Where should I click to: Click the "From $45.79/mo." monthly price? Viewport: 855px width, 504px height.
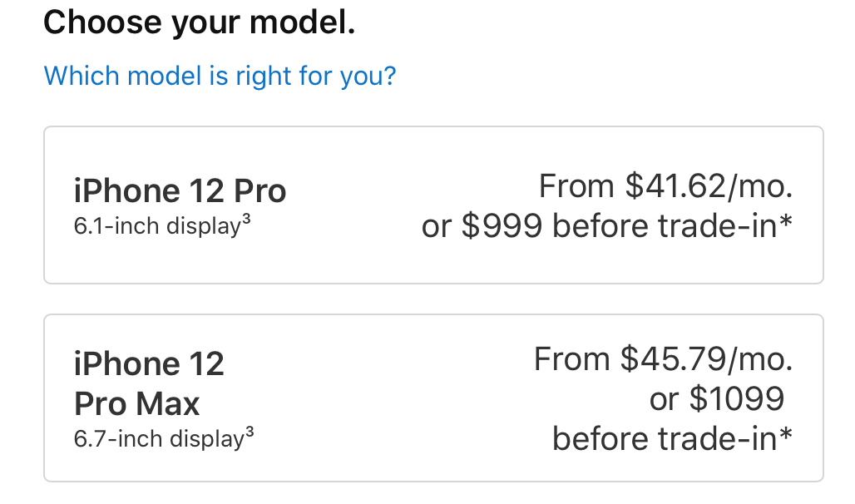click(663, 359)
